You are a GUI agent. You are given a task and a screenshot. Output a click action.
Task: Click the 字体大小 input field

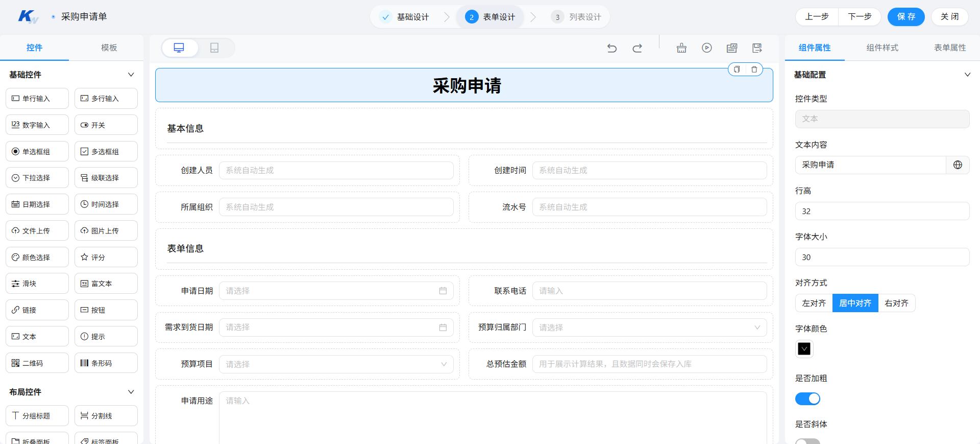(882, 257)
